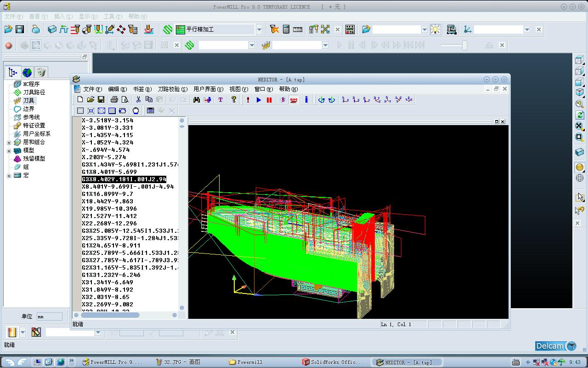Open project icon in PowerMILL toolbar
The image size is (588, 368).
8,29
